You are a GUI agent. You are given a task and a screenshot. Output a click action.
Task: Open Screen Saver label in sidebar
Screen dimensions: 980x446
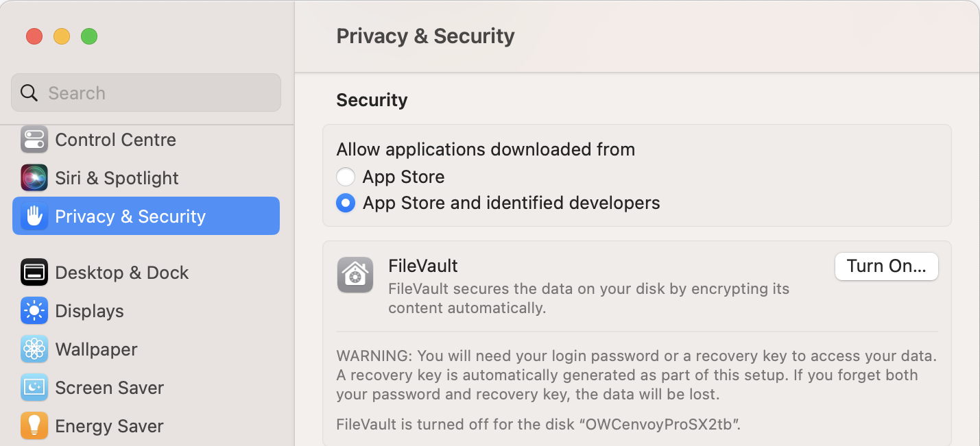pos(110,388)
